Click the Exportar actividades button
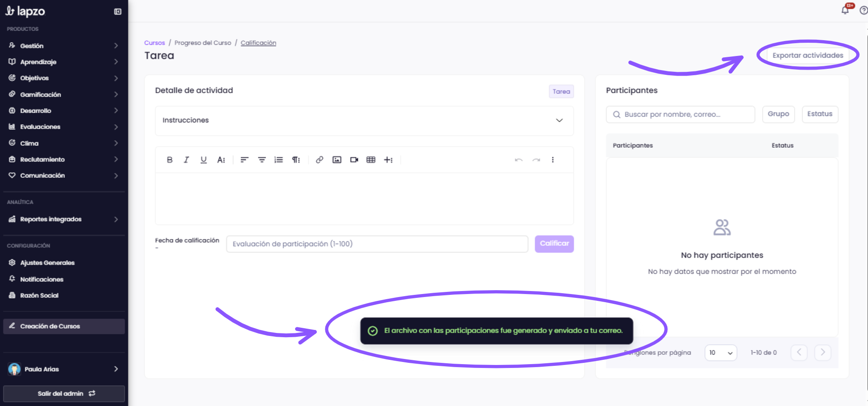The width and height of the screenshot is (868, 406). (x=808, y=55)
